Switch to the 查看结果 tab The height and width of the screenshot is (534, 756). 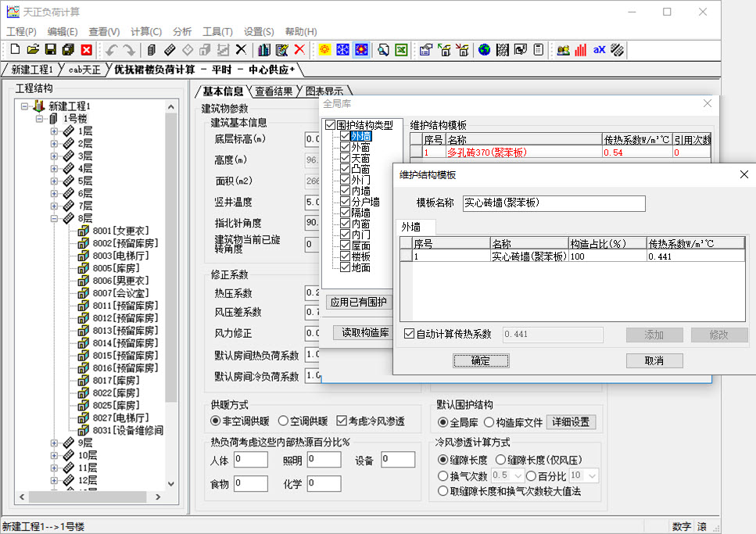[274, 91]
